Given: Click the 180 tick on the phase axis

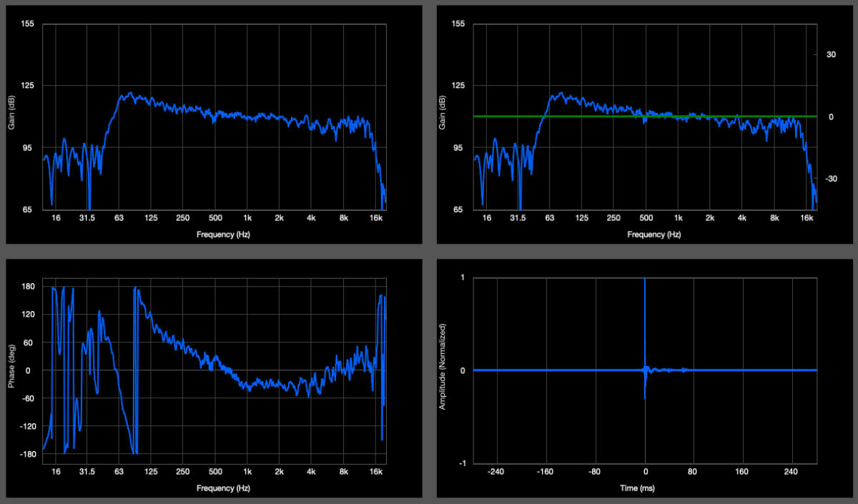Looking at the screenshot, I should pos(30,287).
